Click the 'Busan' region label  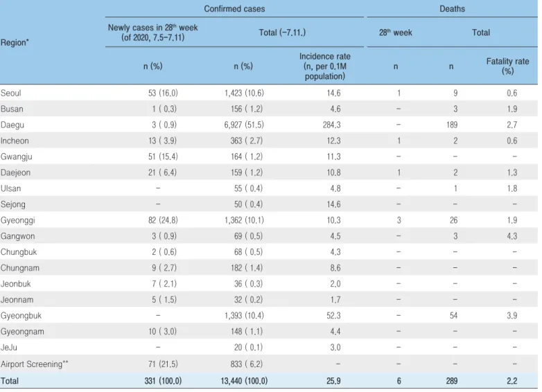click(x=12, y=109)
